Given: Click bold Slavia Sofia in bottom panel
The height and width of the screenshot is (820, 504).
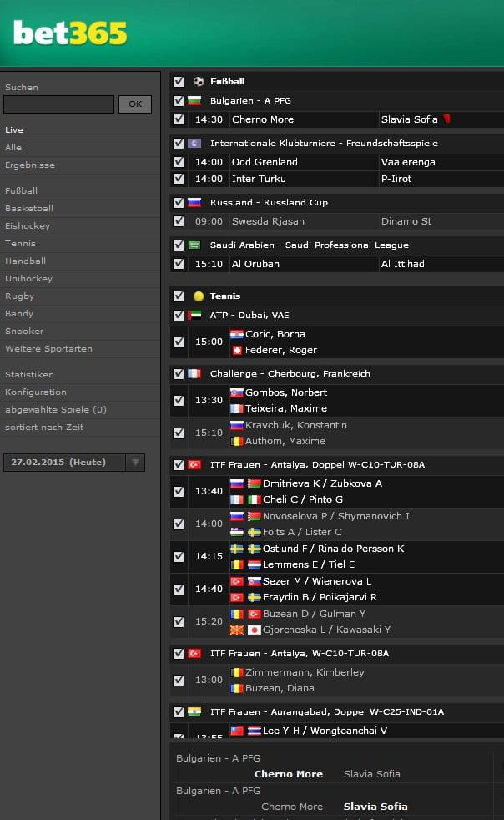Looking at the screenshot, I should pyautogui.click(x=375, y=807).
